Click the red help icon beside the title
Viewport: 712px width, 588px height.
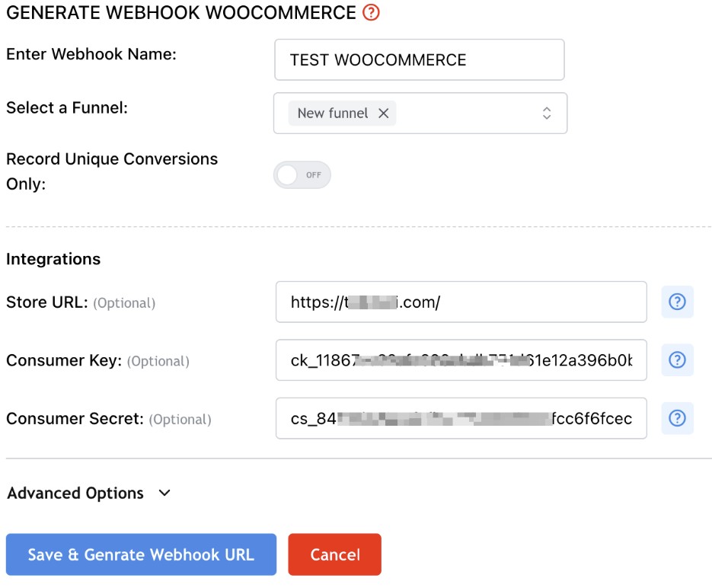pos(371,12)
